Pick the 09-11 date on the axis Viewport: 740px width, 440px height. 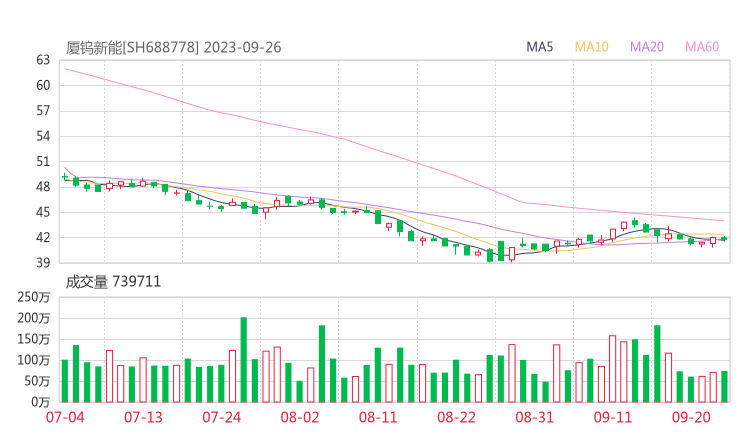click(x=613, y=416)
